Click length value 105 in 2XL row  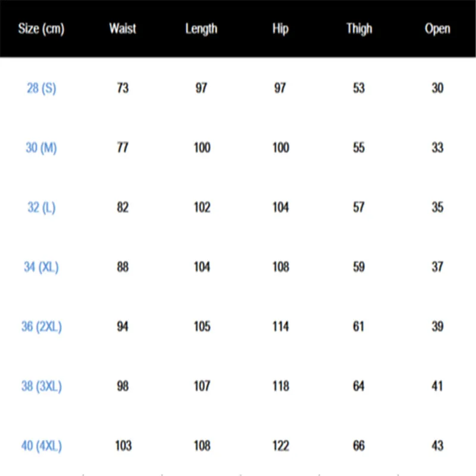point(202,327)
